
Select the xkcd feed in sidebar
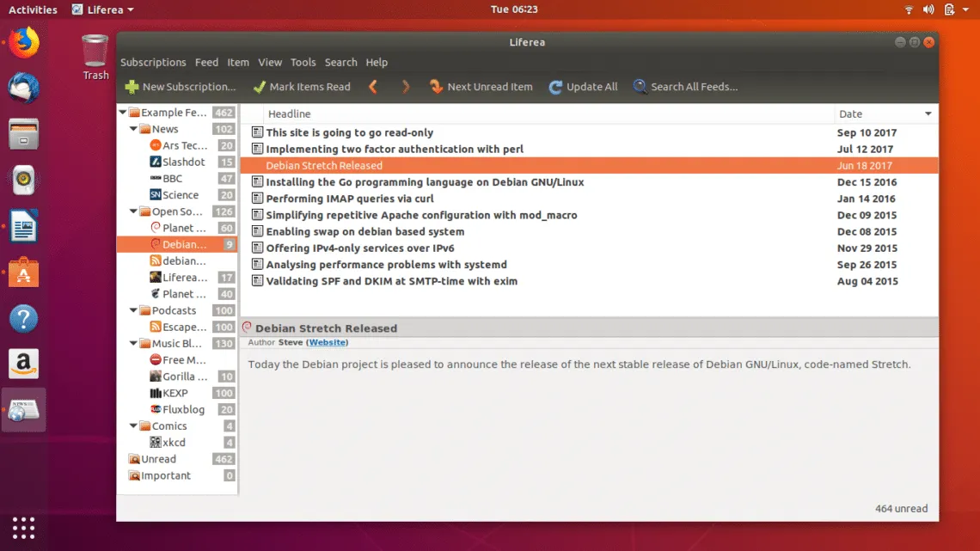pos(174,443)
